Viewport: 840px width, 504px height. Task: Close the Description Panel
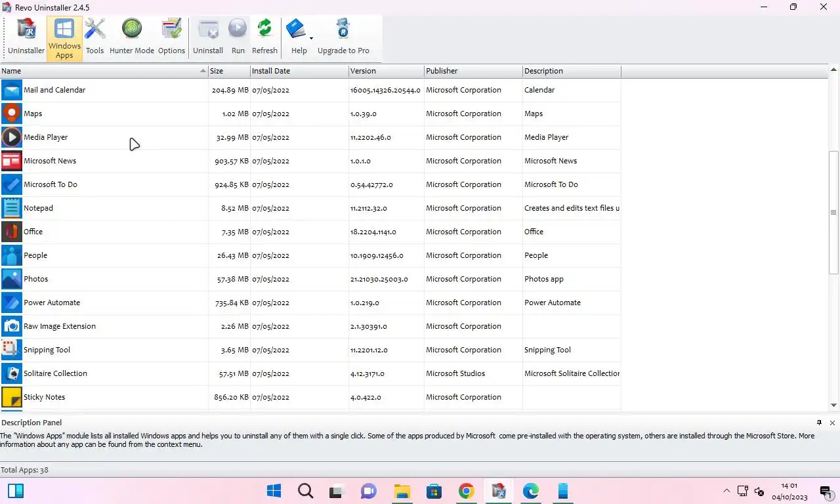point(832,423)
